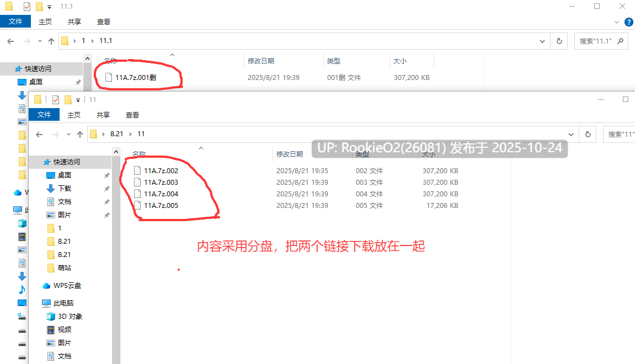Refresh the 11.1 folder address bar
The height and width of the screenshot is (364, 635).
(x=559, y=41)
